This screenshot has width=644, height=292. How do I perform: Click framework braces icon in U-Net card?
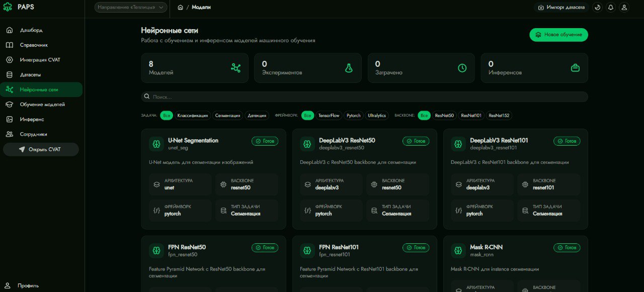click(156, 211)
